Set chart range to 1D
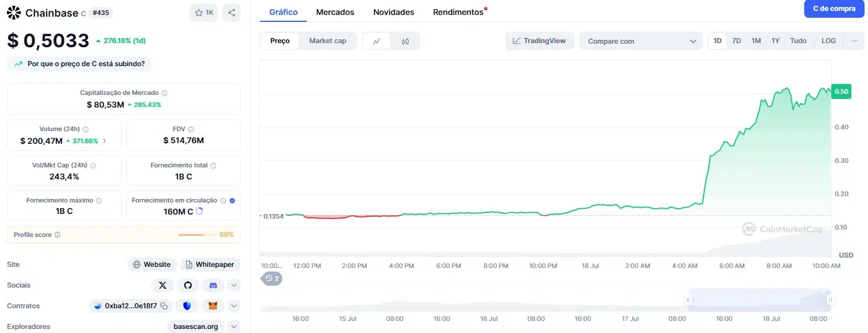 [x=717, y=41]
